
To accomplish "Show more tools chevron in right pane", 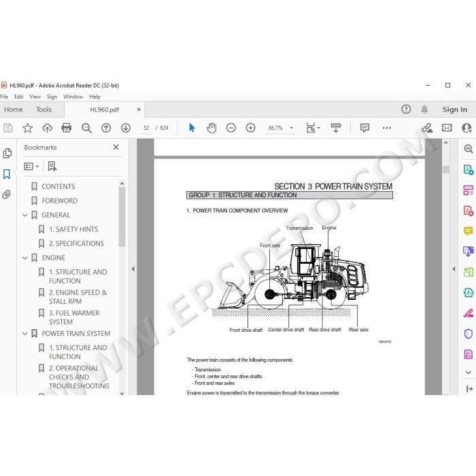I will click(x=468, y=373).
